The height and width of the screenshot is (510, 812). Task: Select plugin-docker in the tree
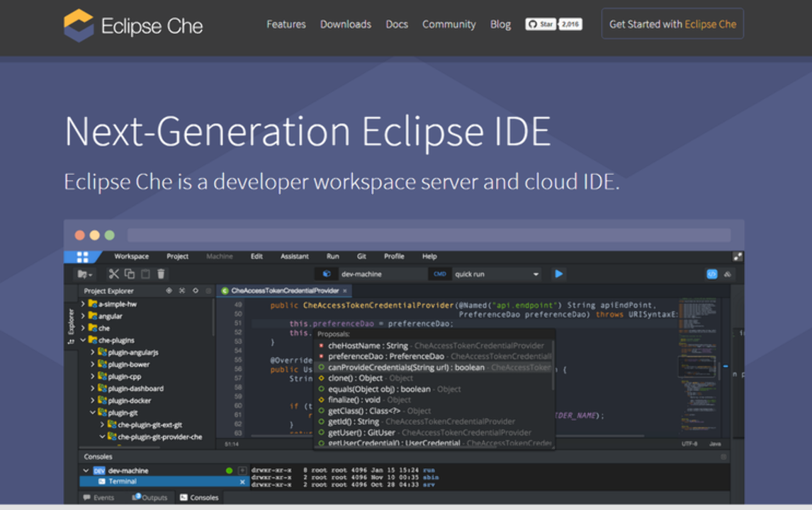tap(130, 400)
